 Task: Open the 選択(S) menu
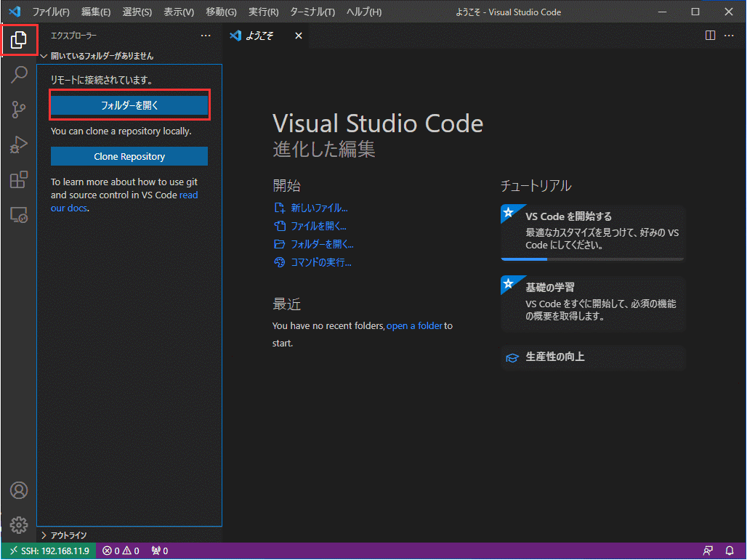(x=137, y=12)
